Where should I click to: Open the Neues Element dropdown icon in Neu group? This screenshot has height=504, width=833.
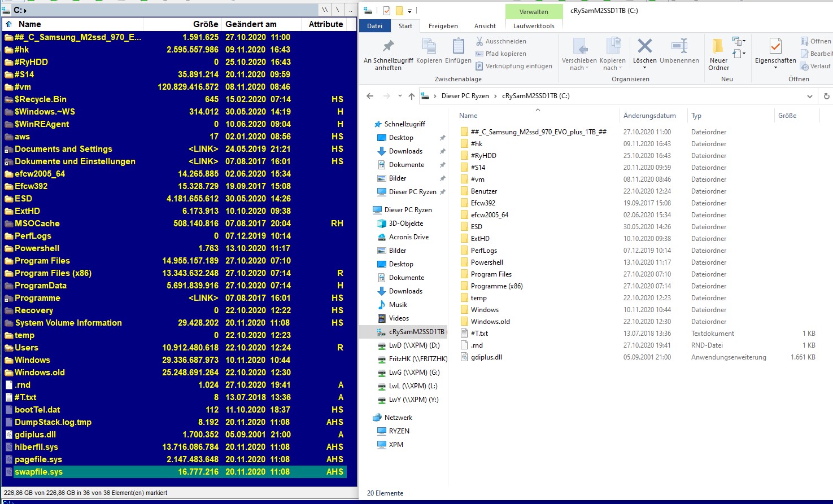[739, 41]
